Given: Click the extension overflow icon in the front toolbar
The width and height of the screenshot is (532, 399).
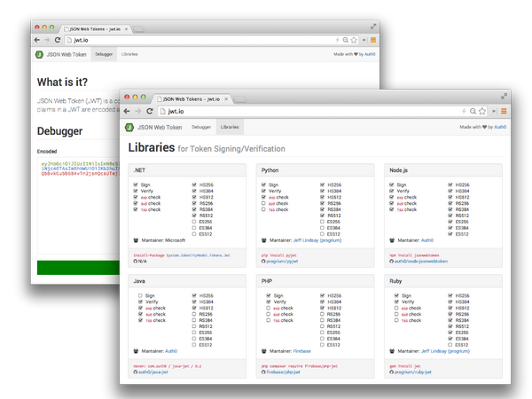Looking at the screenshot, I should coord(494,112).
